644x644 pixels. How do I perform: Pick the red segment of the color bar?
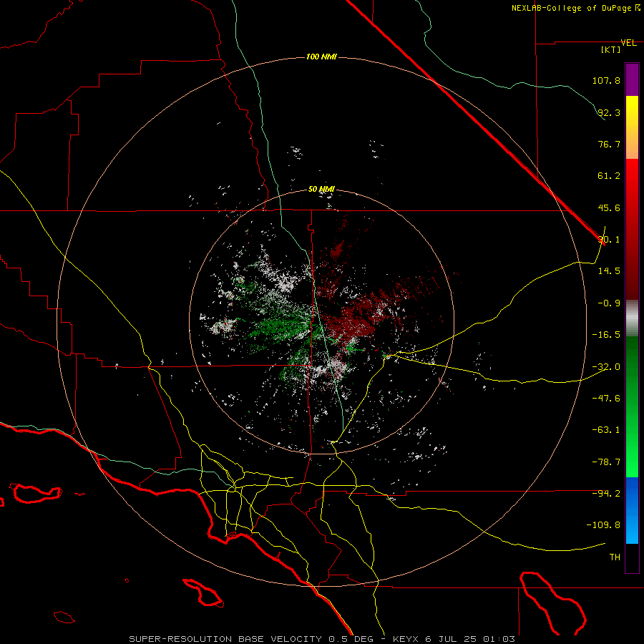click(x=632, y=229)
